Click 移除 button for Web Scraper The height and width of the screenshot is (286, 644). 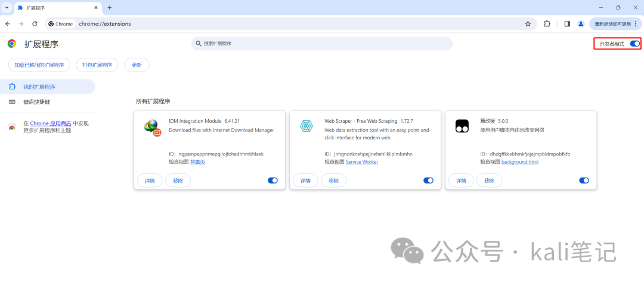333,181
